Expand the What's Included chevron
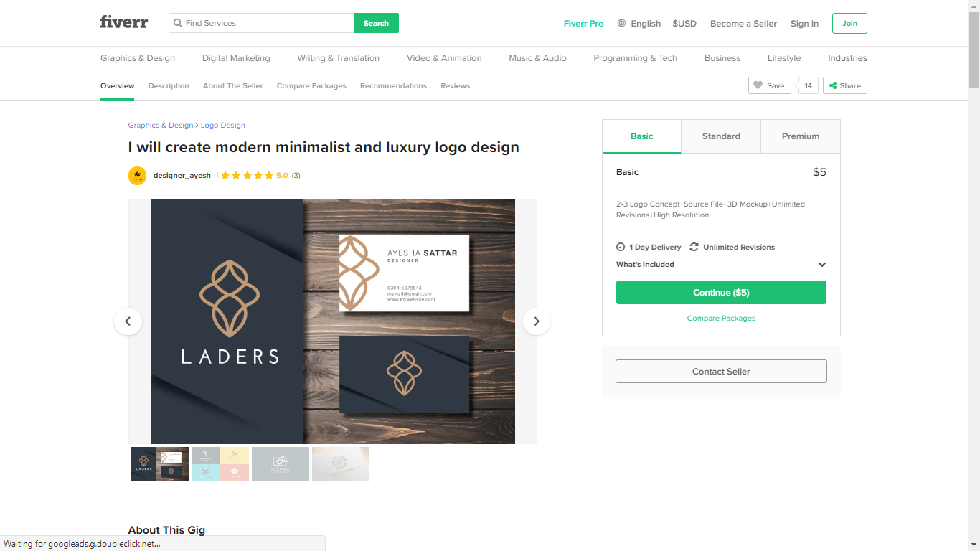 [x=822, y=265]
